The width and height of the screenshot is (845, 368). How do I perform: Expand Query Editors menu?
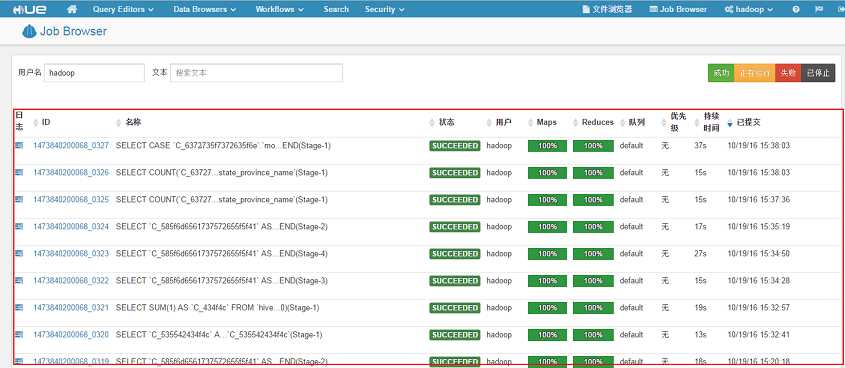pyautogui.click(x=123, y=9)
